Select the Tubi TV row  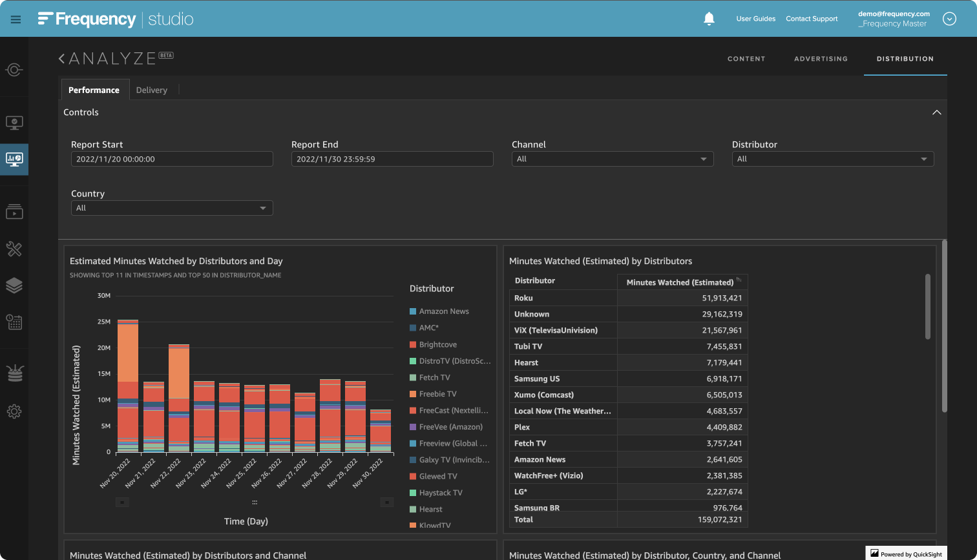pos(628,347)
